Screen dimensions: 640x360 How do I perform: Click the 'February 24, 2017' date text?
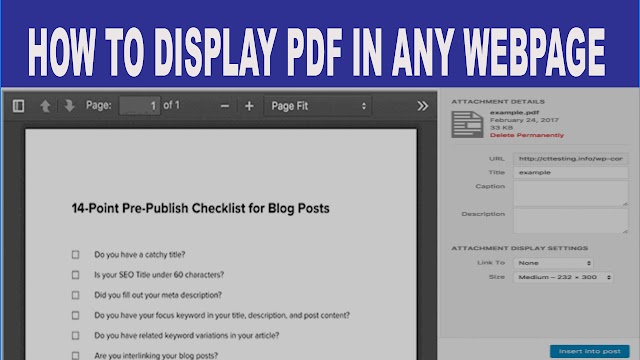524,120
